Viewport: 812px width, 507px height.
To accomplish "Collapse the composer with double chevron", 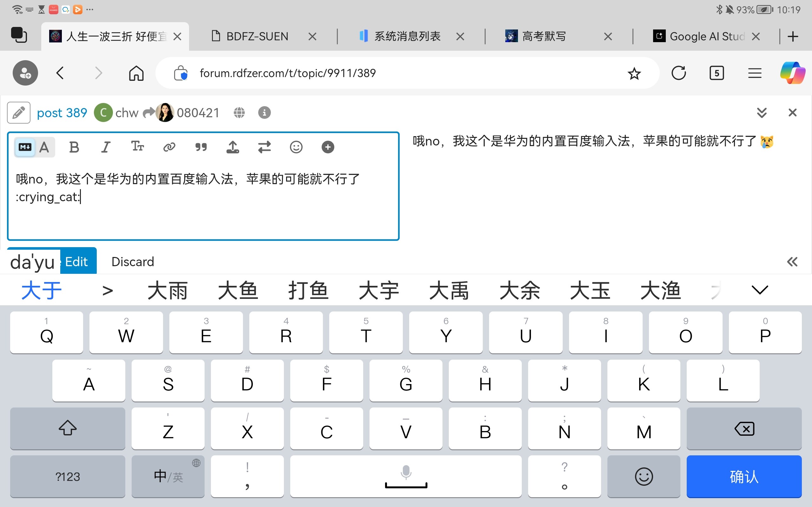I will coord(762,113).
